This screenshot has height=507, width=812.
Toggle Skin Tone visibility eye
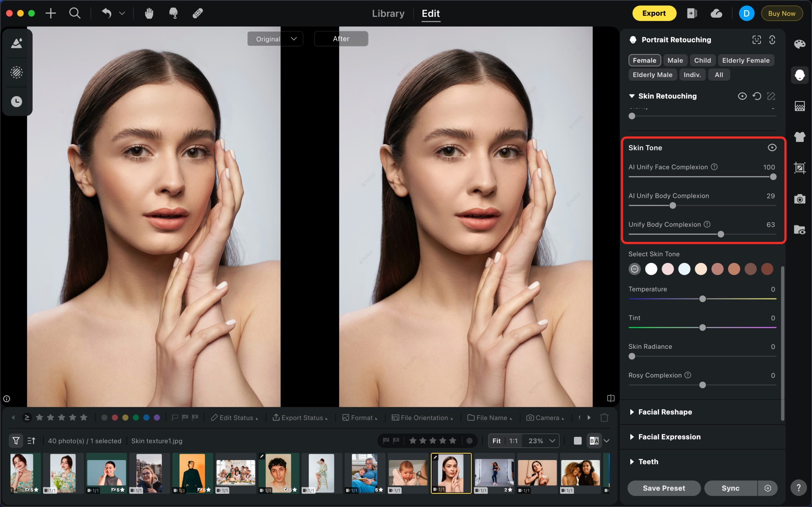(x=772, y=147)
